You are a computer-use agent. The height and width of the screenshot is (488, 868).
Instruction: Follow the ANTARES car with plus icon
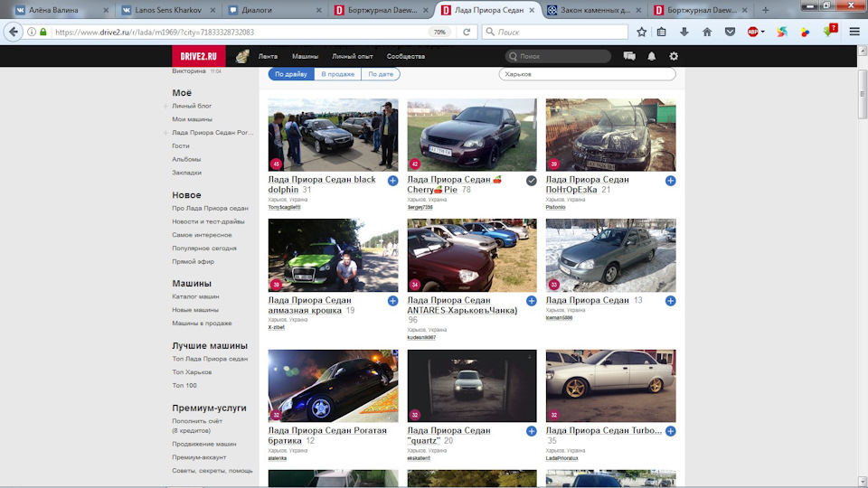coord(532,301)
